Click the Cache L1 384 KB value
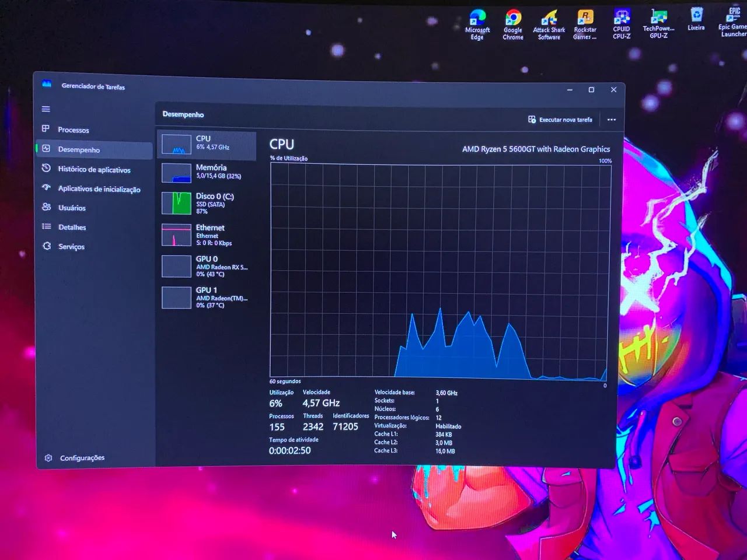 (x=444, y=435)
